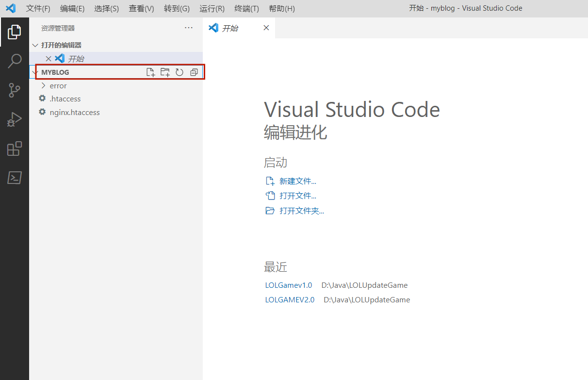The height and width of the screenshot is (380, 588).
Task: Collapse all folders in MYBLOG explorer
Action: [x=194, y=72]
